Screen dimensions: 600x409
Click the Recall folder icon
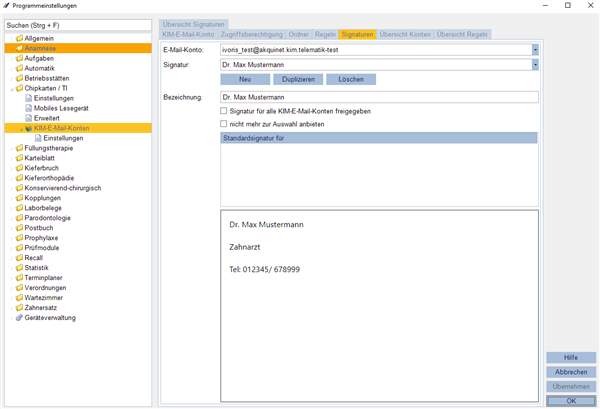click(x=19, y=257)
